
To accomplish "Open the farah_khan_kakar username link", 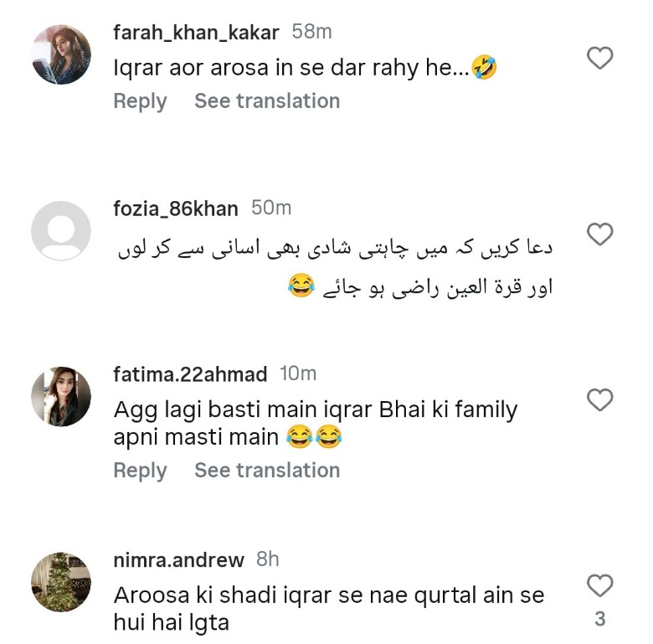I will click(196, 33).
